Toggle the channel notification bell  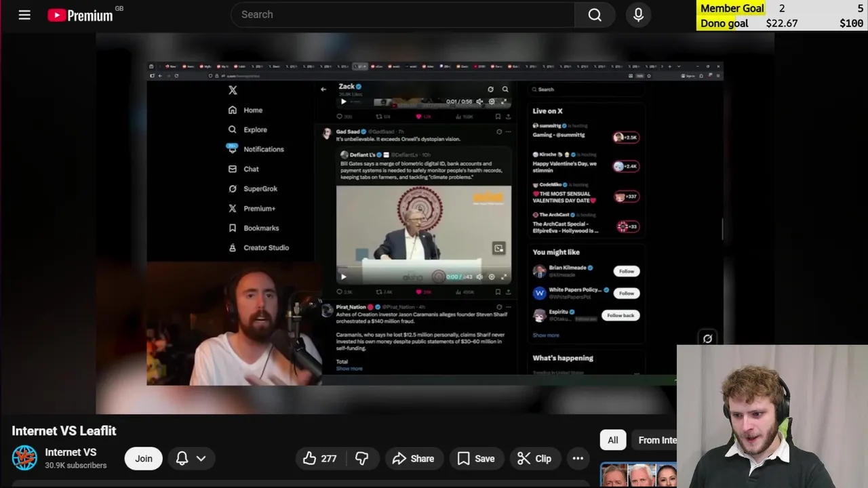(182, 459)
